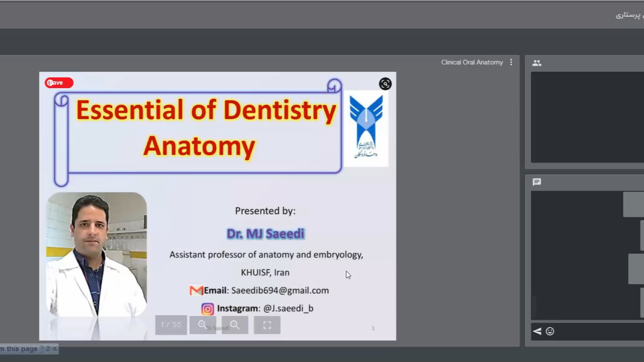Click the page indicator 1 / 55
Image resolution: width=644 pixels, height=362 pixels.
click(171, 325)
